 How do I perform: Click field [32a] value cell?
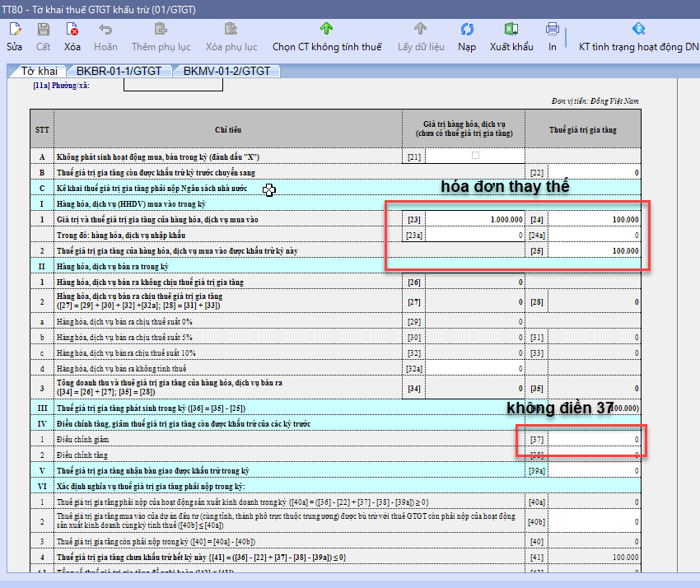pyautogui.click(x=475, y=369)
